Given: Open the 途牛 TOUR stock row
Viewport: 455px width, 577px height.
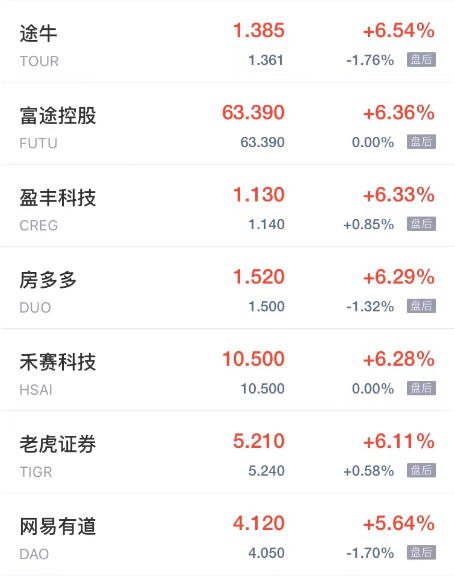Looking at the screenshot, I should (228, 42).
